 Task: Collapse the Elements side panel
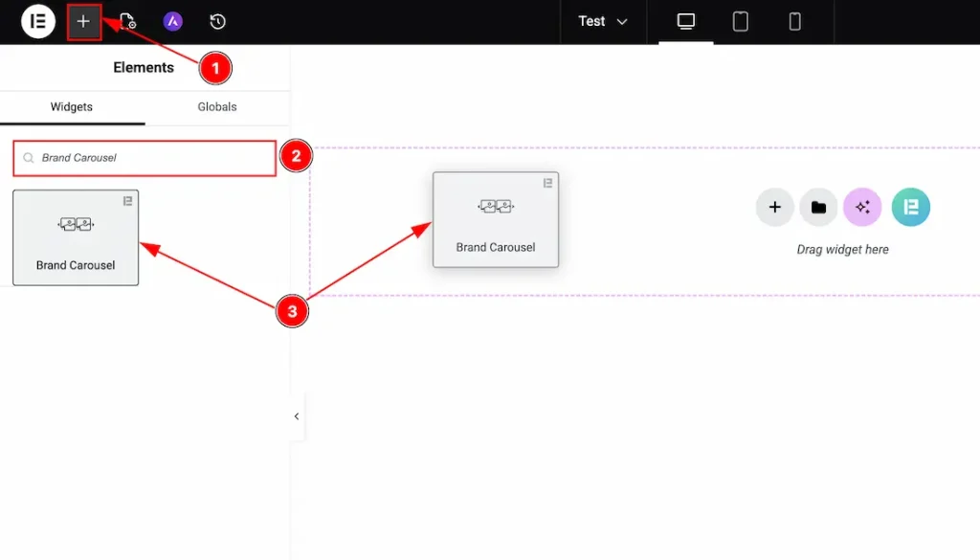[x=296, y=415]
